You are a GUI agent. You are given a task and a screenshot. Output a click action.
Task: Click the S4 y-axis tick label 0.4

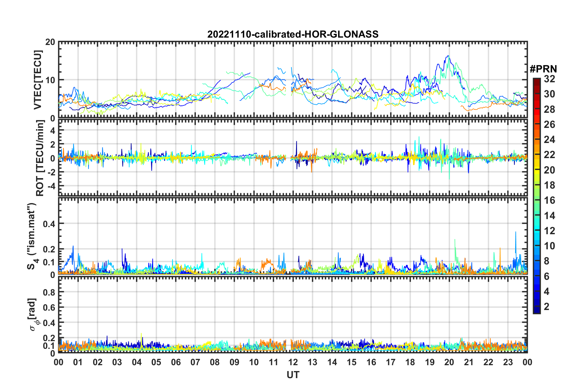[x=49, y=224]
